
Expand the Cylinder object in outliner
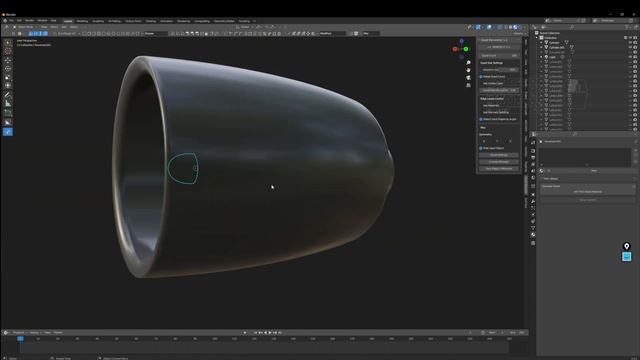click(542, 42)
